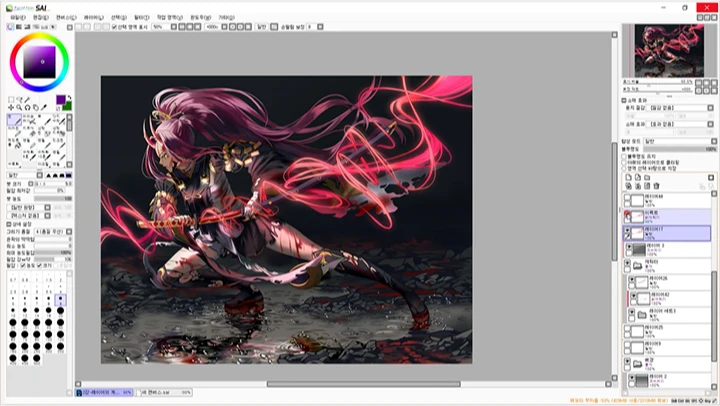This screenshot has height=406, width=720.
Task: Show the hidden 레이어25 layer
Action: click(627, 329)
